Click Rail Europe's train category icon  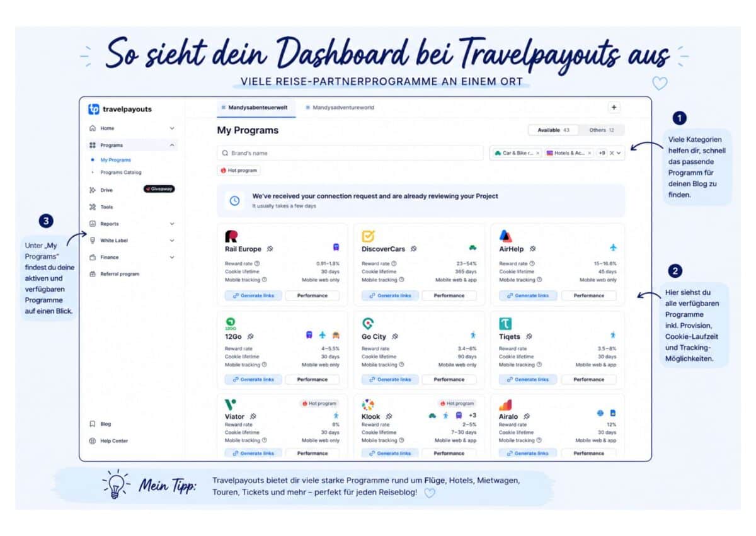click(336, 248)
